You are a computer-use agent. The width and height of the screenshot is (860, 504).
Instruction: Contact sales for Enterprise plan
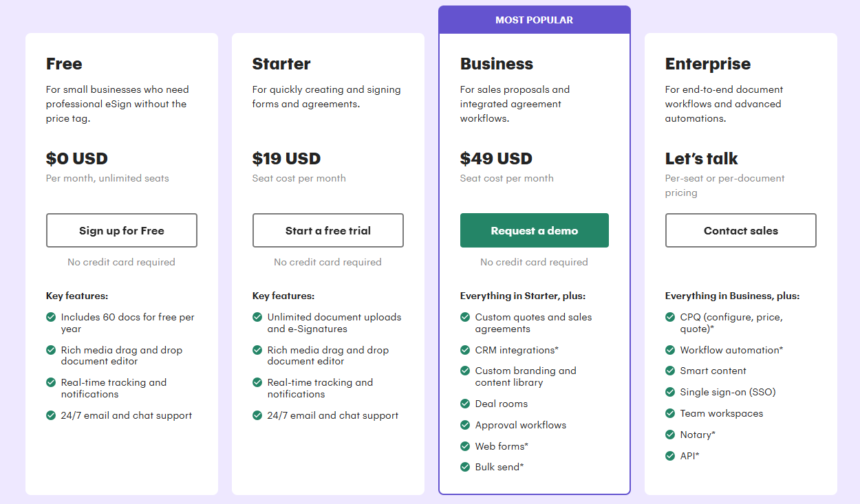point(741,230)
